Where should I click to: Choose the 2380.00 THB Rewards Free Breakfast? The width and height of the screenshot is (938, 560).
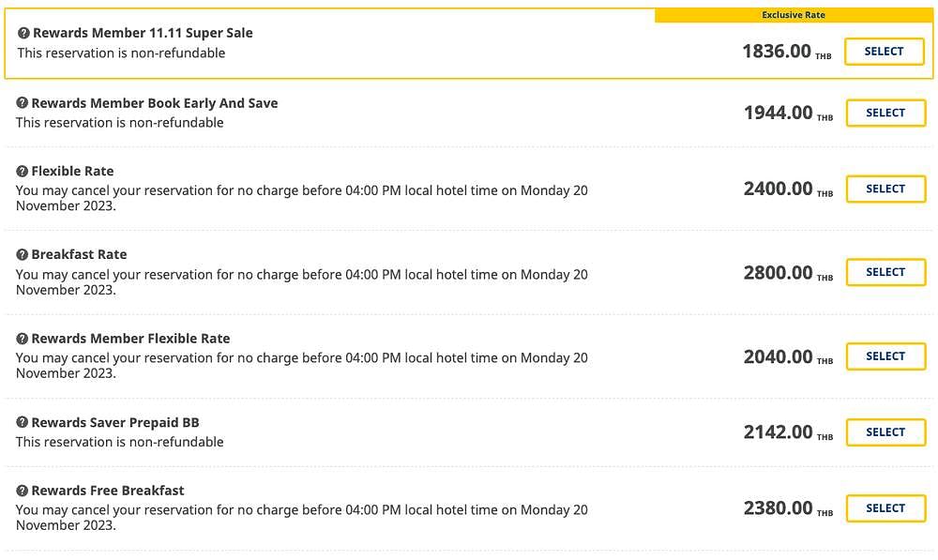coord(886,508)
